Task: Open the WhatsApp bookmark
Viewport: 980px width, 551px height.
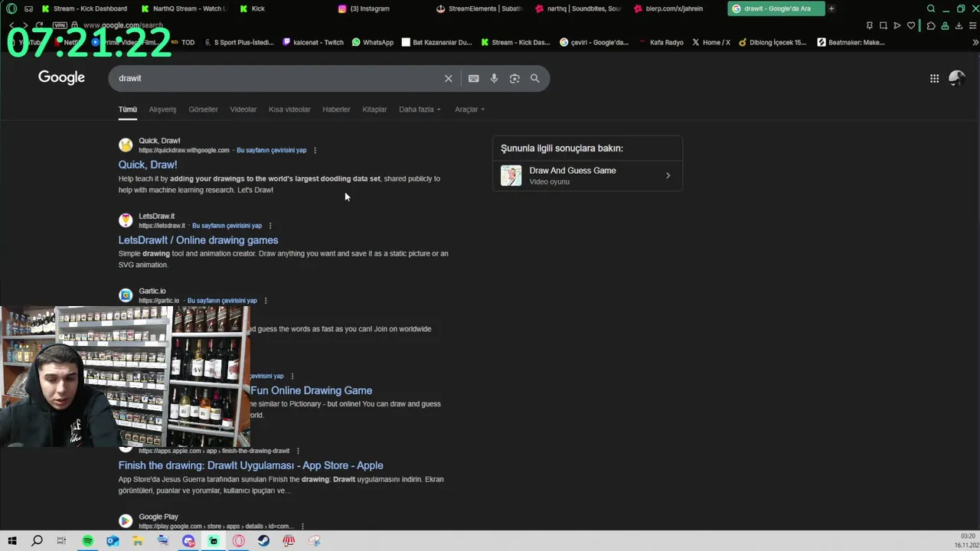Action: (373, 43)
